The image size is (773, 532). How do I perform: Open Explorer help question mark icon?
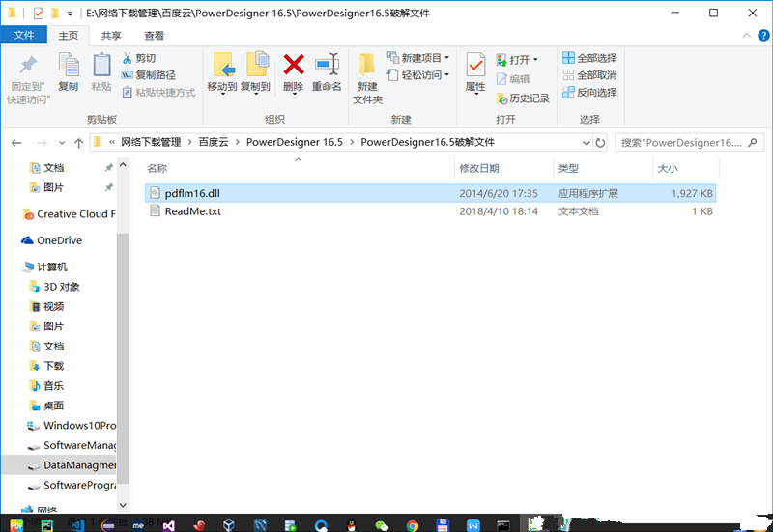coord(763,36)
